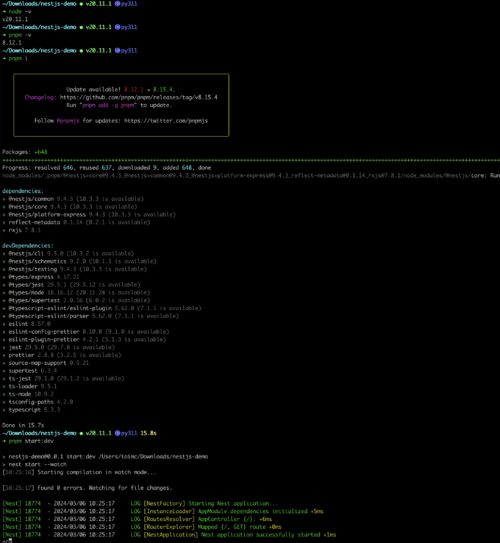Click the node_modules/.pnpm path line
This screenshot has width=500, height=543.
click(251, 176)
